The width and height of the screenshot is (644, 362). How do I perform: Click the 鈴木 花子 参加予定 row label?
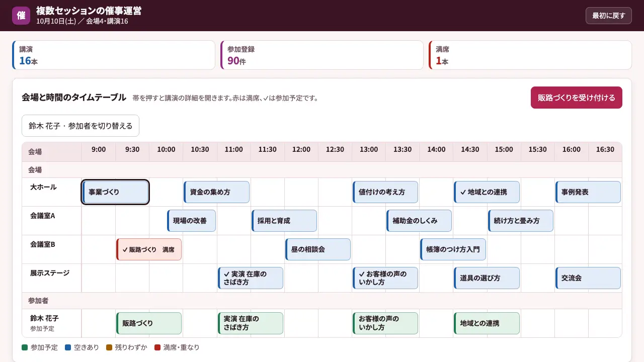coord(51,323)
